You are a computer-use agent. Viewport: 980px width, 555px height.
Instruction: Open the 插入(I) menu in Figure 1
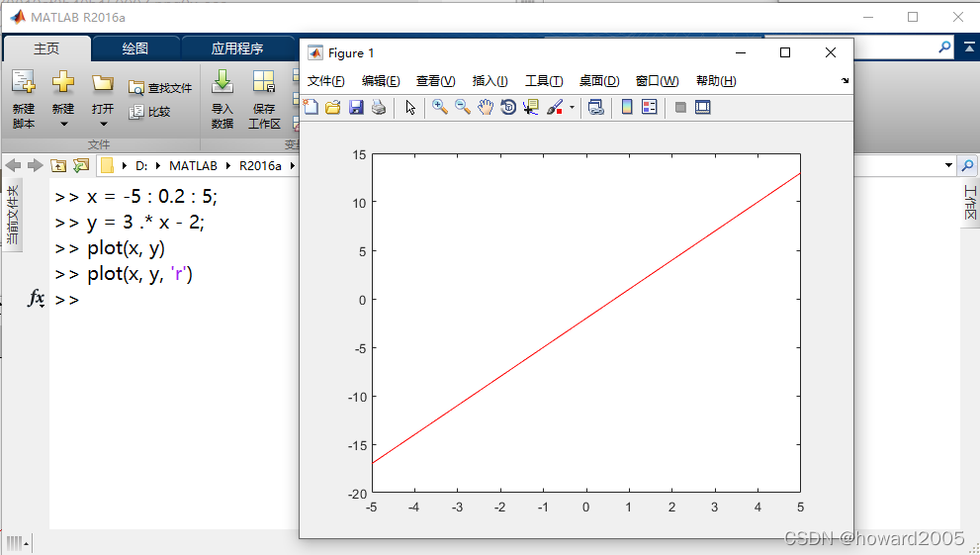490,80
